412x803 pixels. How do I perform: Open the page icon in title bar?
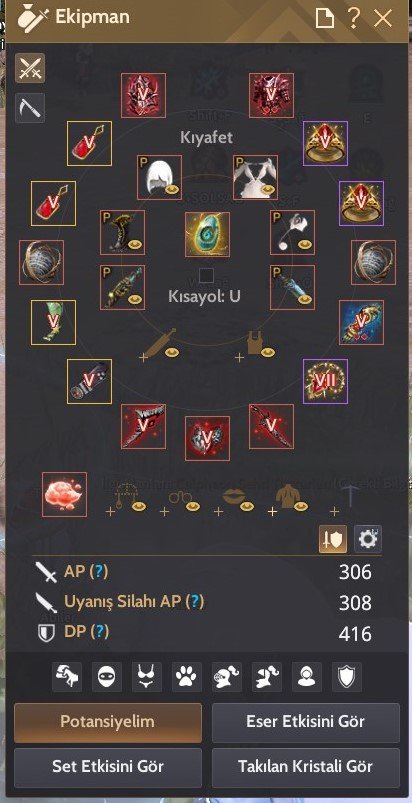click(x=324, y=19)
